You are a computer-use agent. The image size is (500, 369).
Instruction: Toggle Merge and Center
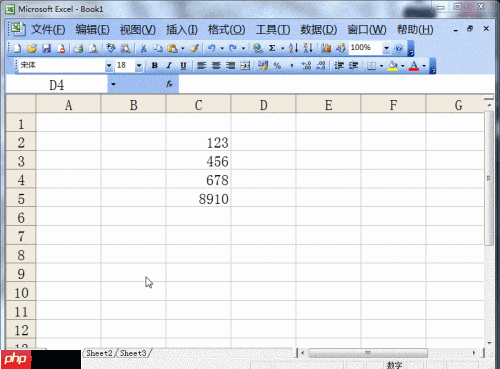245,66
